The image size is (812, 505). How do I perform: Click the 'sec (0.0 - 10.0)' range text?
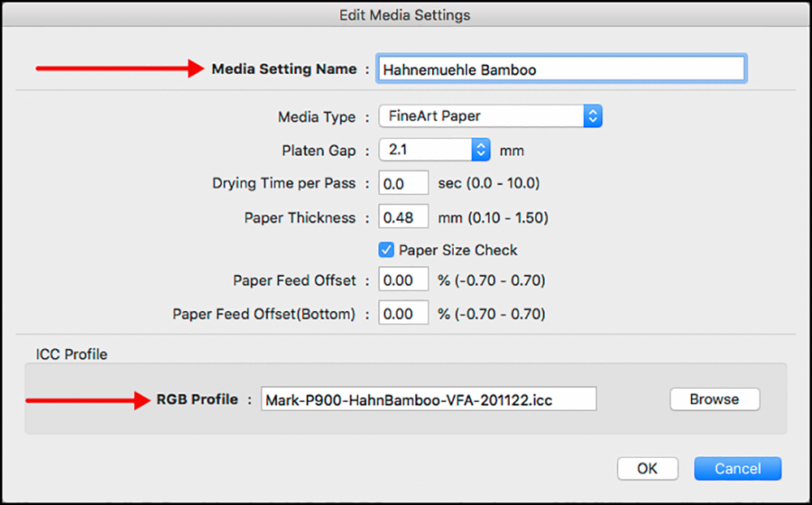pos(489,183)
